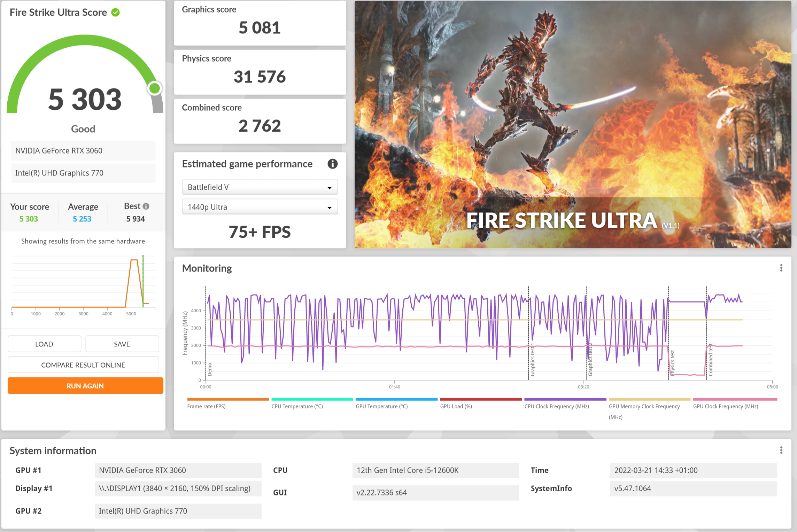Screen dimensions: 797x532
Task: Click the LOAD button
Action: point(44,344)
